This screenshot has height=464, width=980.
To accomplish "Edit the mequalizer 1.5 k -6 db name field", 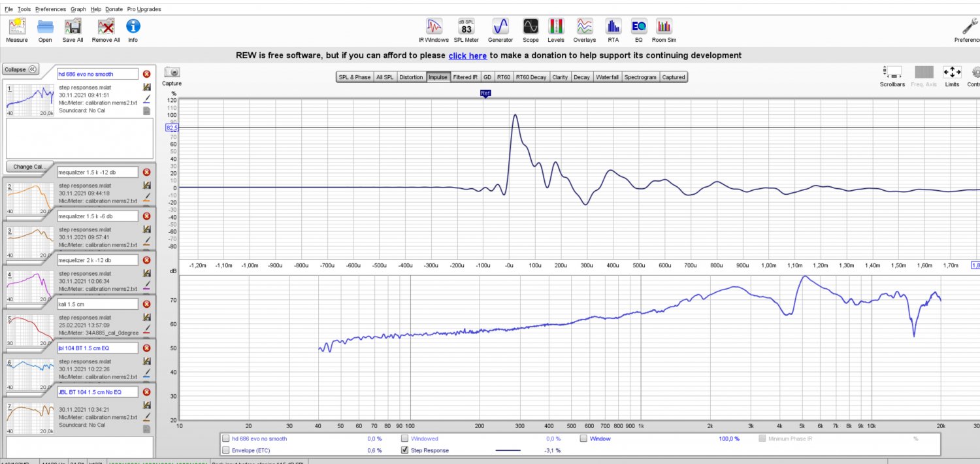I will pyautogui.click(x=98, y=216).
